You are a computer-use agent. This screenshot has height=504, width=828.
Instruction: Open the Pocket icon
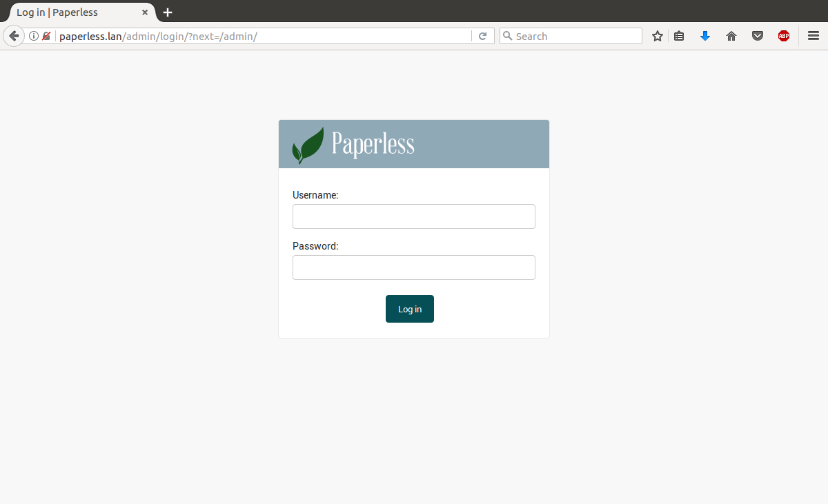pyautogui.click(x=758, y=36)
